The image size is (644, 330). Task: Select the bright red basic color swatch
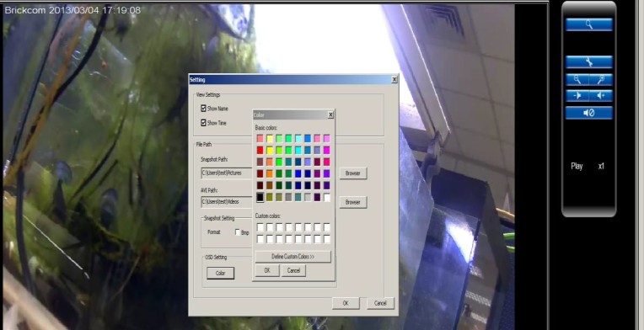[x=260, y=151]
